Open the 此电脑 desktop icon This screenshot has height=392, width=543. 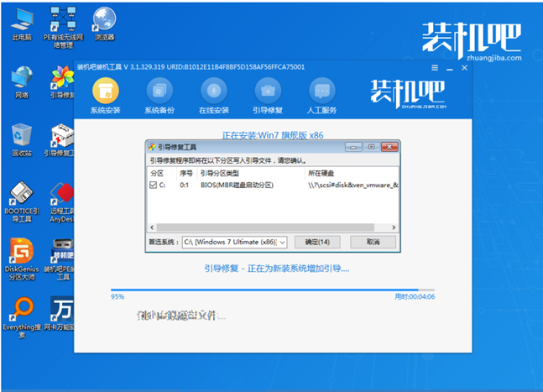coord(22,24)
